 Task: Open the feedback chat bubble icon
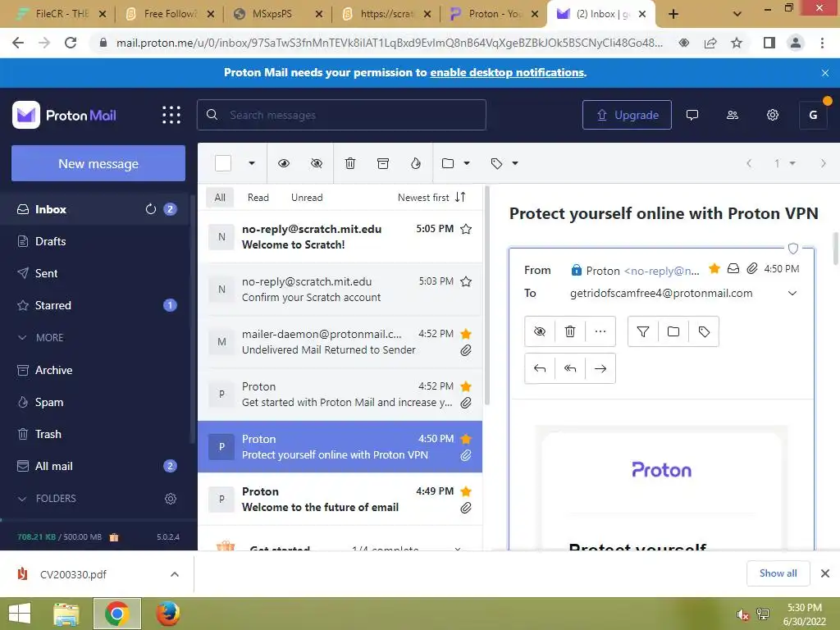(692, 115)
